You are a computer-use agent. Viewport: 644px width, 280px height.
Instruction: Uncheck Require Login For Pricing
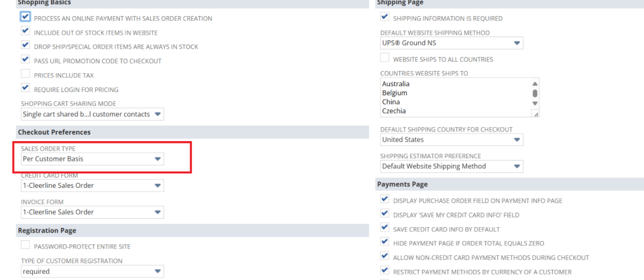tap(25, 88)
